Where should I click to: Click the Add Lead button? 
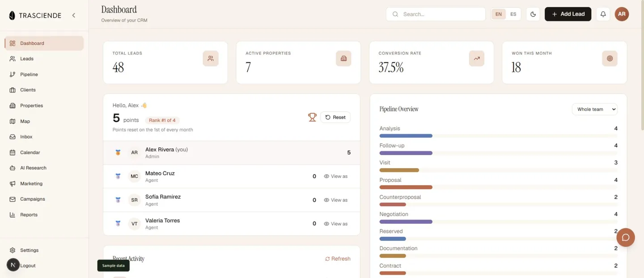[x=568, y=14]
